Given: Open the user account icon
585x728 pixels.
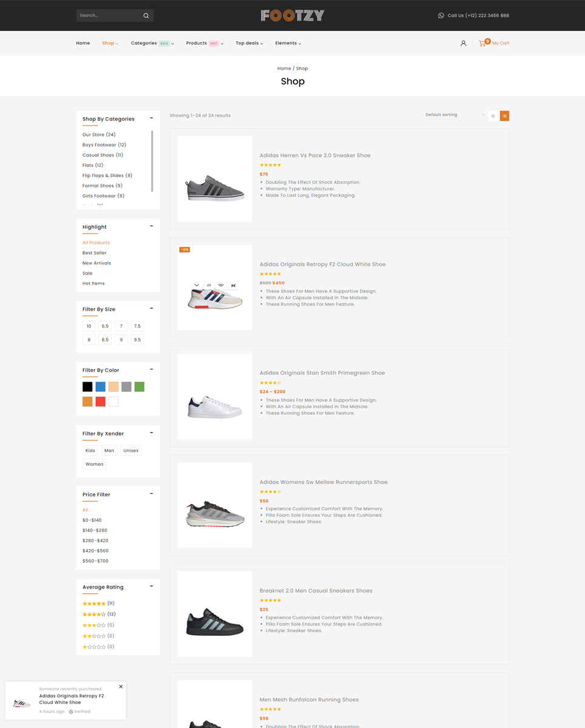Looking at the screenshot, I should (x=463, y=43).
